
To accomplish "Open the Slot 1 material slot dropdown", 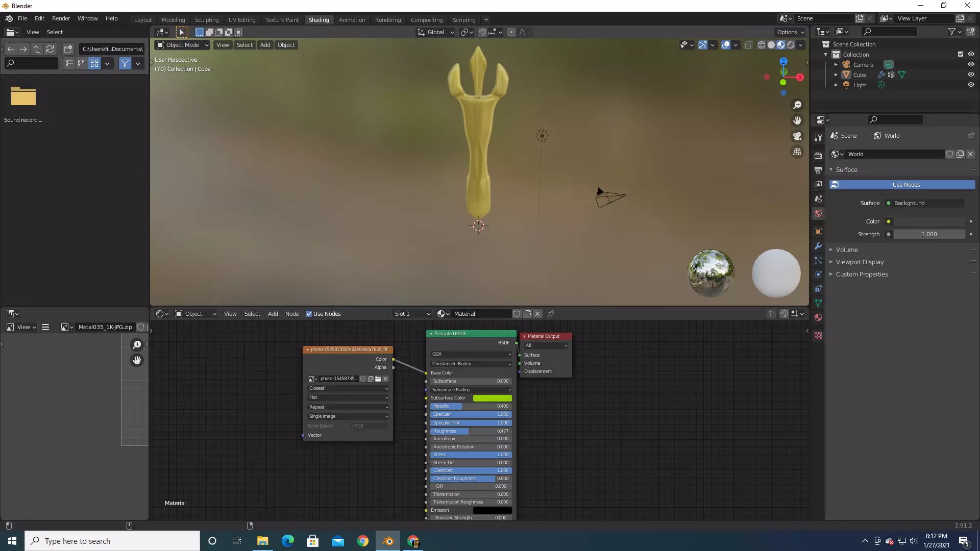I will (x=412, y=314).
